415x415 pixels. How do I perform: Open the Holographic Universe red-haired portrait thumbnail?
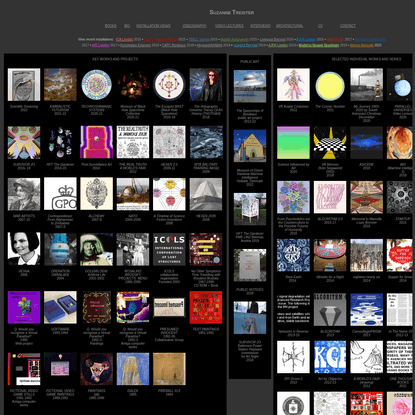[x=206, y=85]
